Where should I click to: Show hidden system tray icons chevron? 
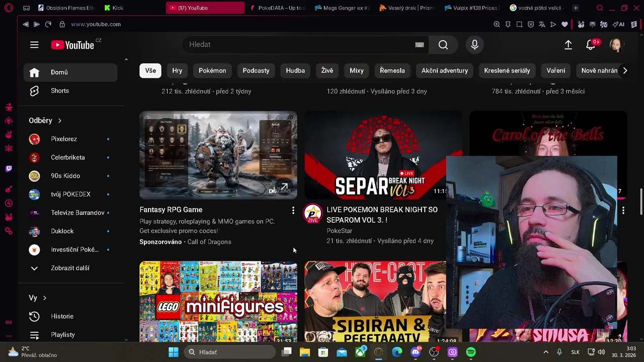546,352
